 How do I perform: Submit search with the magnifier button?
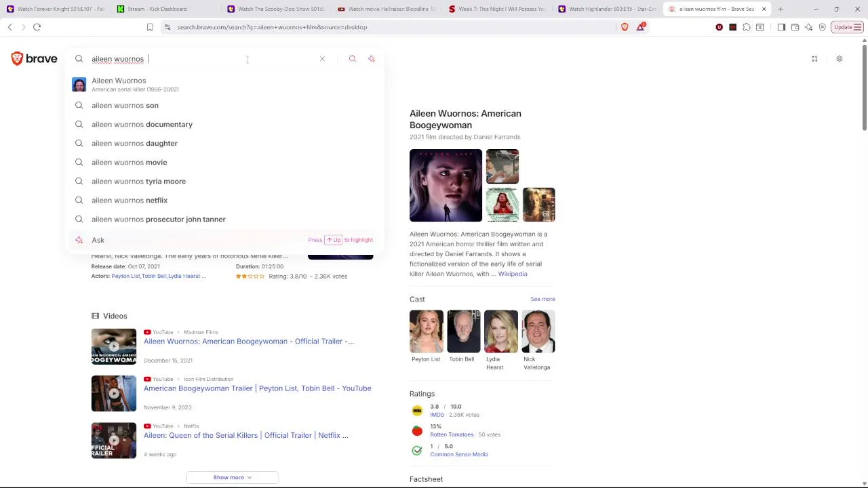352,59
